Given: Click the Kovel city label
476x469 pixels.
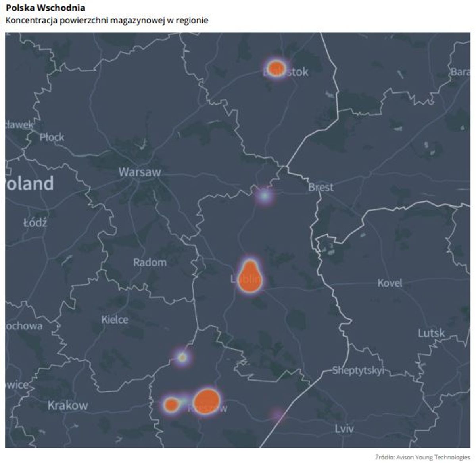Looking at the screenshot, I should (390, 283).
